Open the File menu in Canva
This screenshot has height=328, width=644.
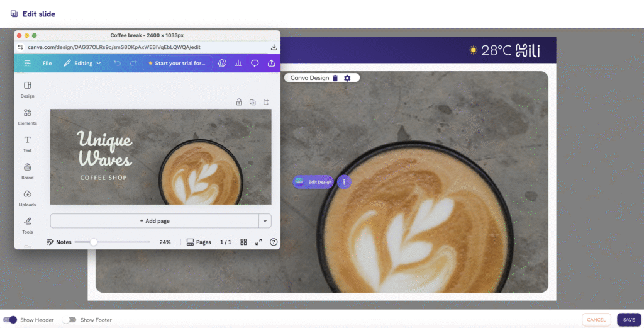click(47, 63)
